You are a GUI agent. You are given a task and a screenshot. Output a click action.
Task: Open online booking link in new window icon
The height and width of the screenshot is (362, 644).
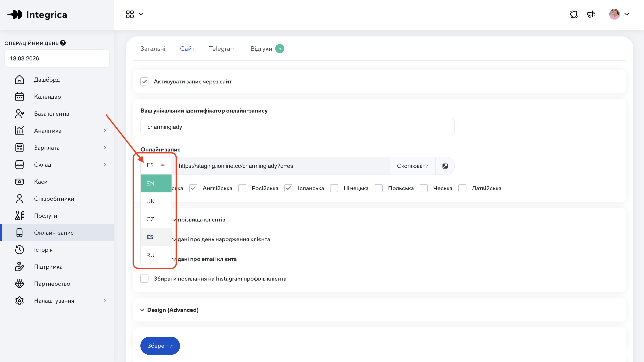[445, 166]
